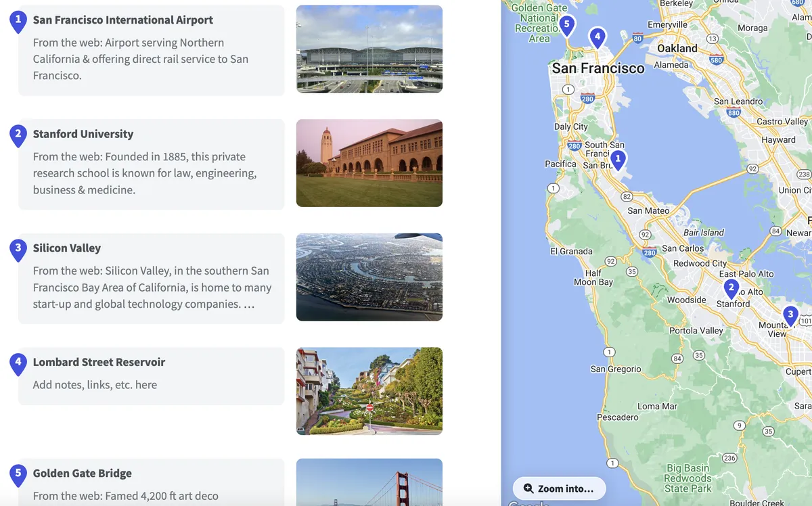This screenshot has width=812, height=506.
Task: Select map pin 5 in Golden Gate Recreation Area
Action: click(x=566, y=23)
